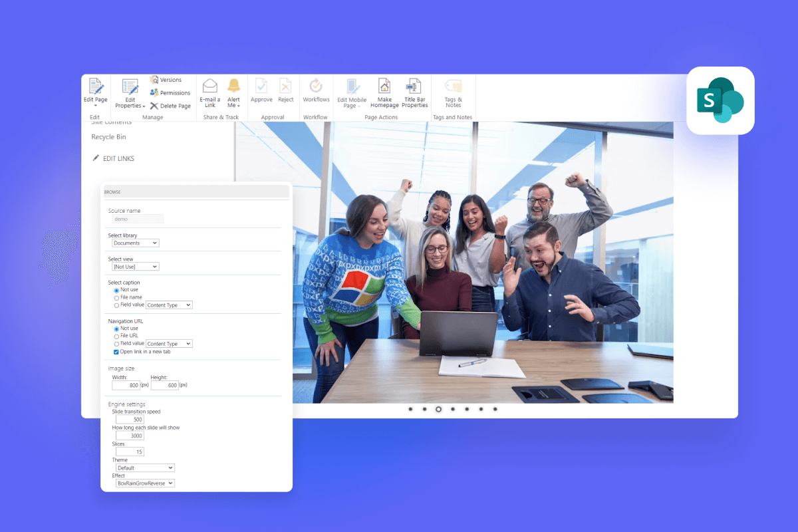Open the Effect dropdown showing BoxRainGrowReverse
Viewport: 798px width, 532px height.
[145, 483]
